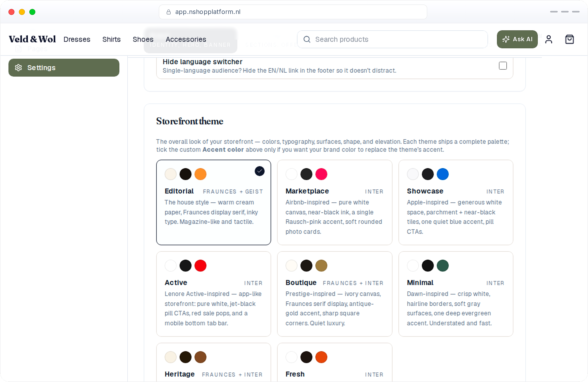Click the magnifier icon in search bar

(307, 39)
